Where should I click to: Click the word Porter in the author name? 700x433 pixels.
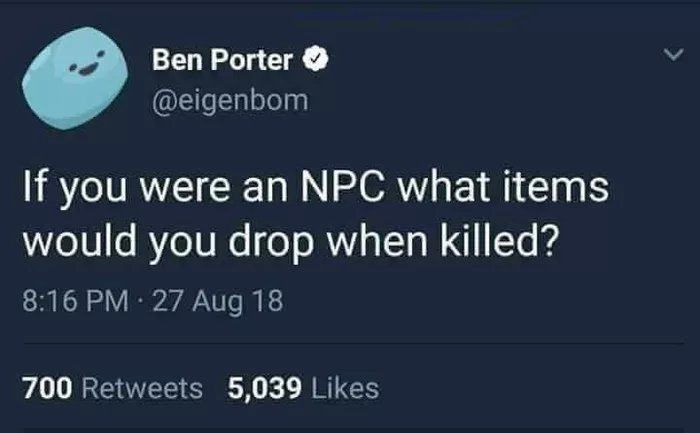(x=251, y=59)
